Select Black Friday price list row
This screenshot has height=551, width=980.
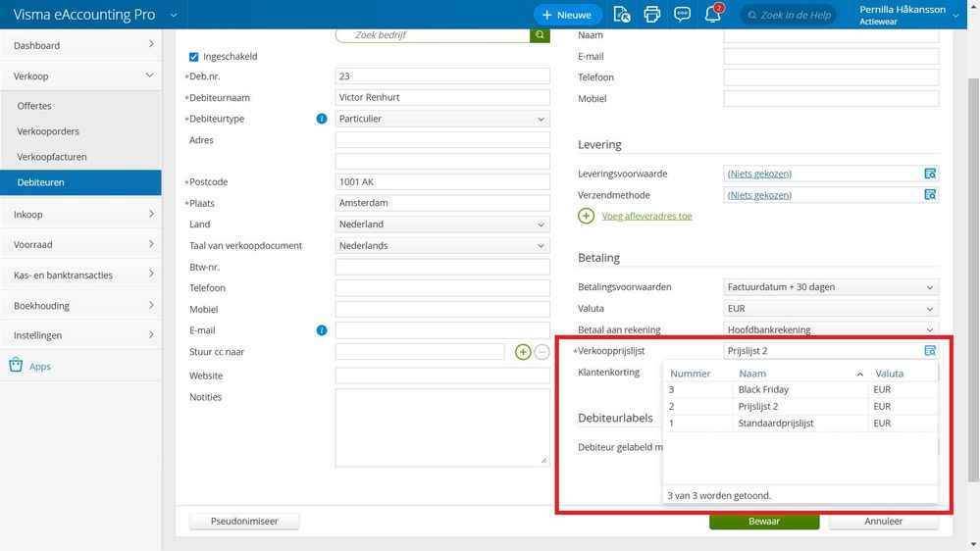coord(763,389)
